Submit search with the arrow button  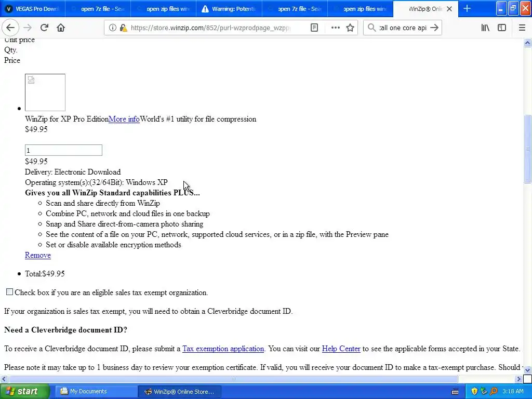(x=435, y=28)
